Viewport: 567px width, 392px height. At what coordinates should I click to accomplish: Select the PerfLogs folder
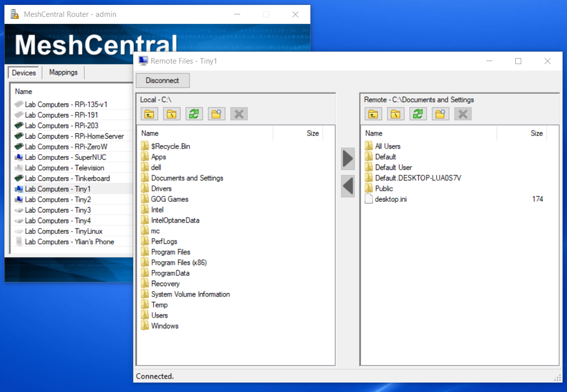click(x=159, y=241)
